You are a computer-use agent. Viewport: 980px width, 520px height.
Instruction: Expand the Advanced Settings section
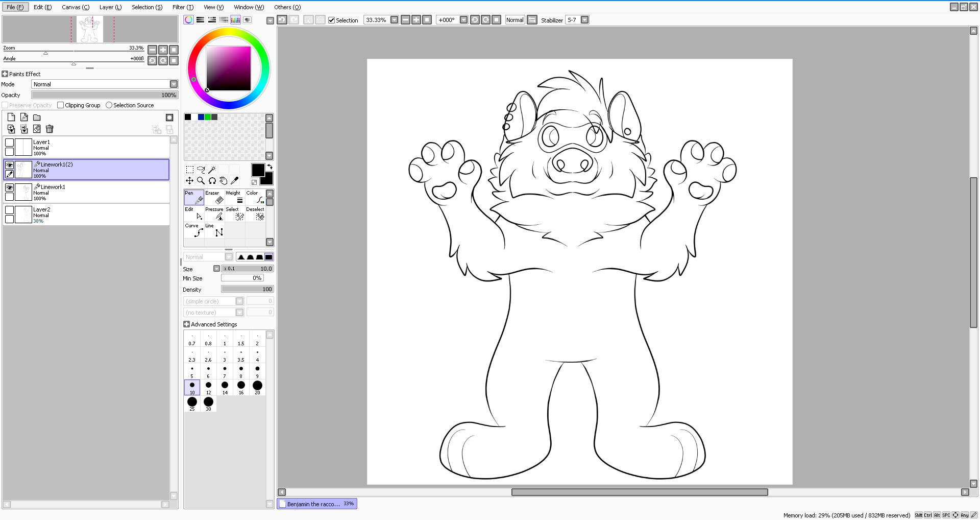tap(187, 324)
